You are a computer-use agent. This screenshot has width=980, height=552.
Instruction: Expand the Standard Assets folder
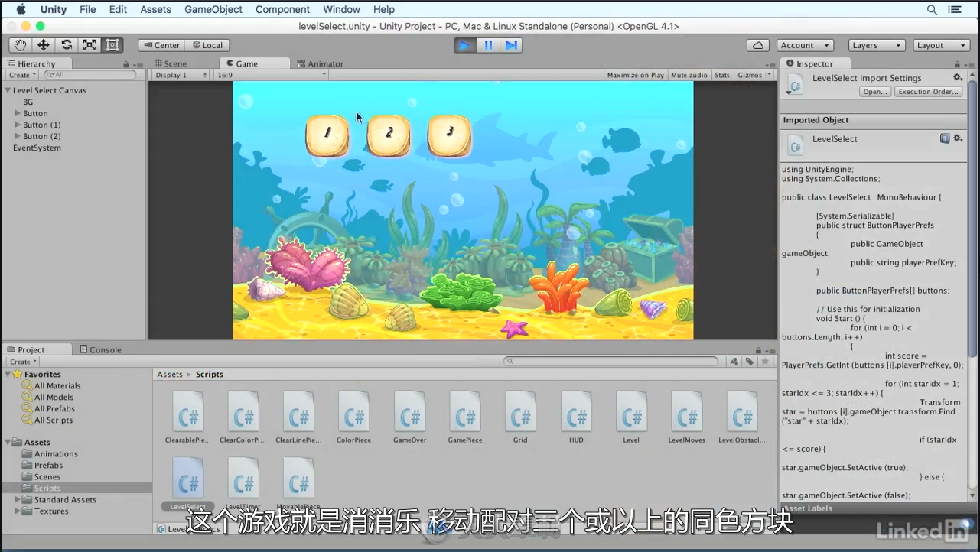18,499
